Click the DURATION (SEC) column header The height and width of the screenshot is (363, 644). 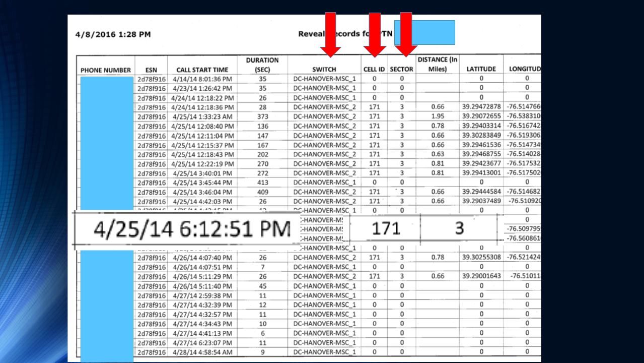pos(262,65)
